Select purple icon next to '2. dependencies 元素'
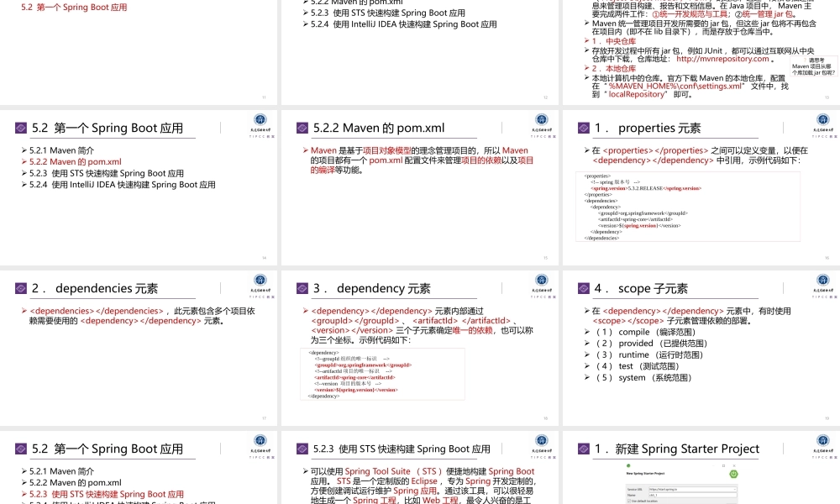Image resolution: width=840 pixels, height=504 pixels. [21, 289]
